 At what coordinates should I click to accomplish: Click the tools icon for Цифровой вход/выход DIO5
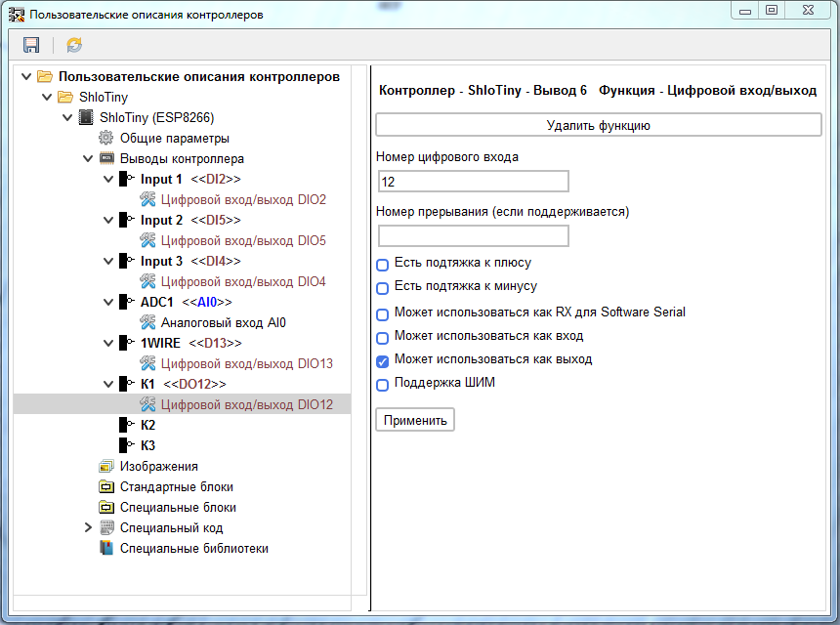point(147,240)
